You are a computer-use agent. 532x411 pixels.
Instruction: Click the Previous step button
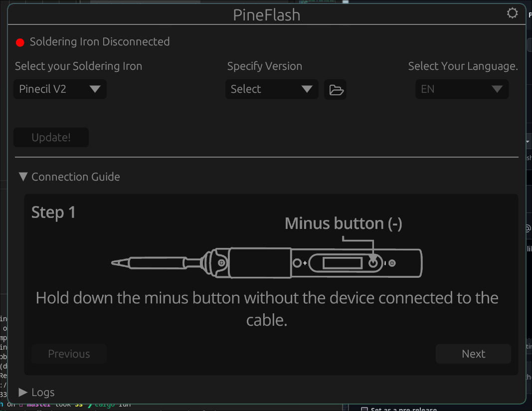(69, 354)
